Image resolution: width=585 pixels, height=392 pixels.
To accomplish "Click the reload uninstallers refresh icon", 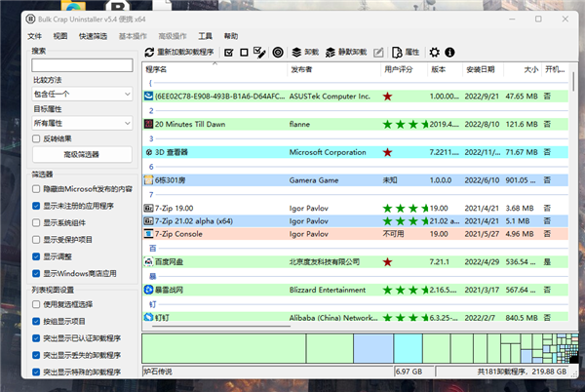I will (x=149, y=53).
